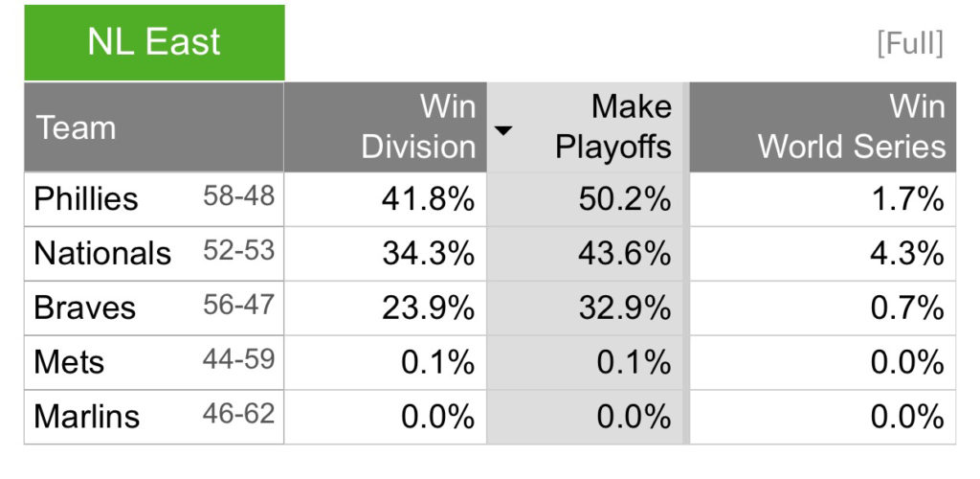Click Braves 32.9% Make Playoffs value

click(625, 308)
